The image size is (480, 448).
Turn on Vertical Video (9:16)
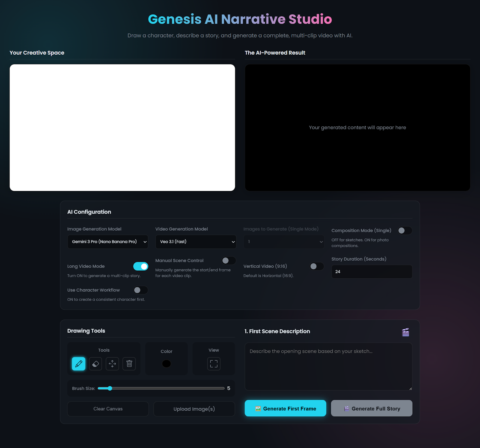click(x=316, y=266)
